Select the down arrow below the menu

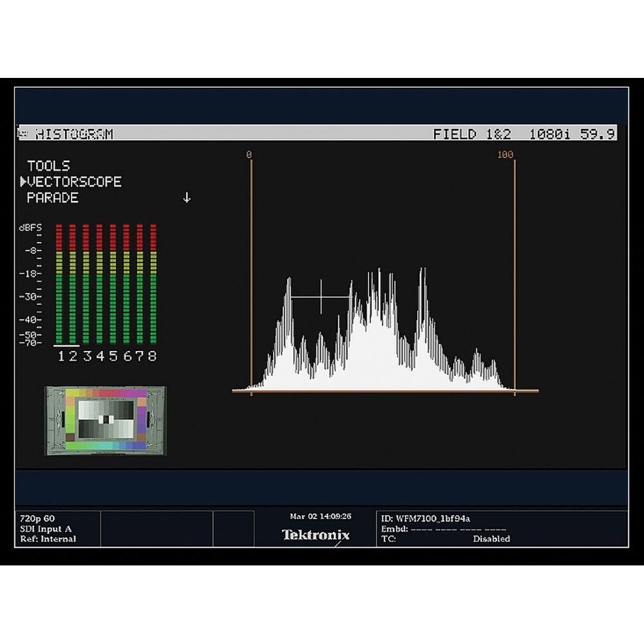pos(187,197)
